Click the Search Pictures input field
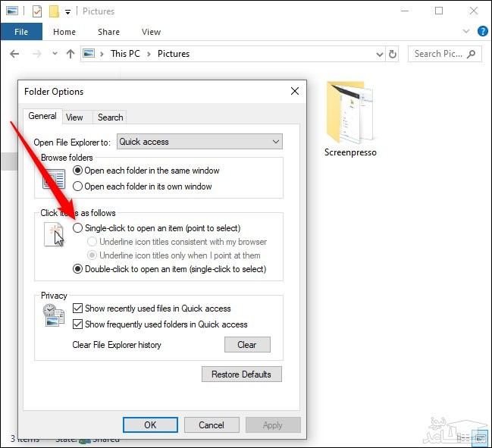The height and width of the screenshot is (448, 492). click(438, 54)
